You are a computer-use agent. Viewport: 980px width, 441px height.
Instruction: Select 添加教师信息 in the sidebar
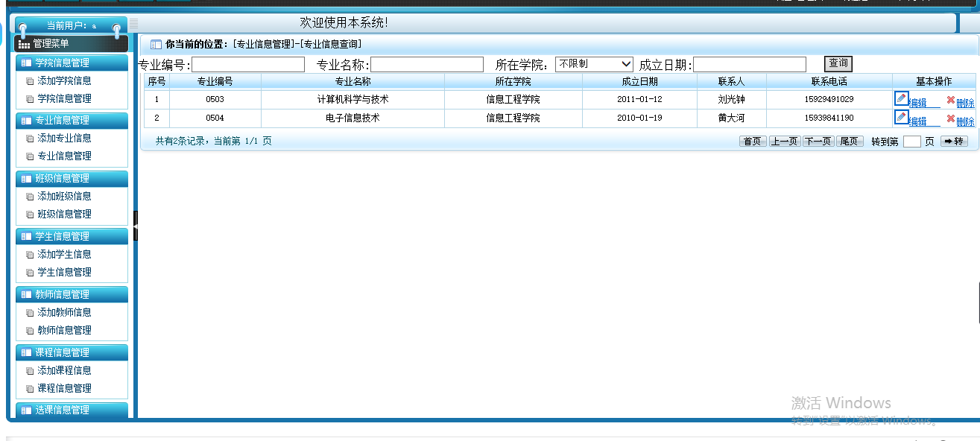(64, 313)
